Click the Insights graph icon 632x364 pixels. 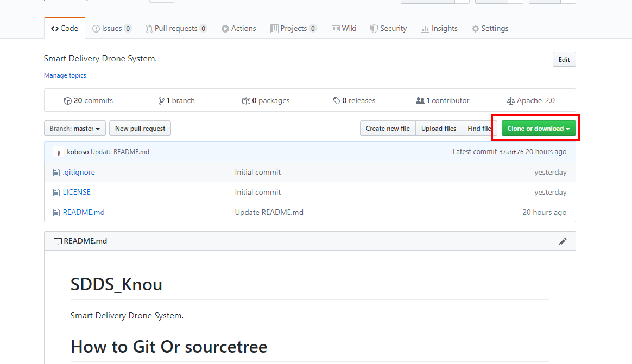coord(425,29)
